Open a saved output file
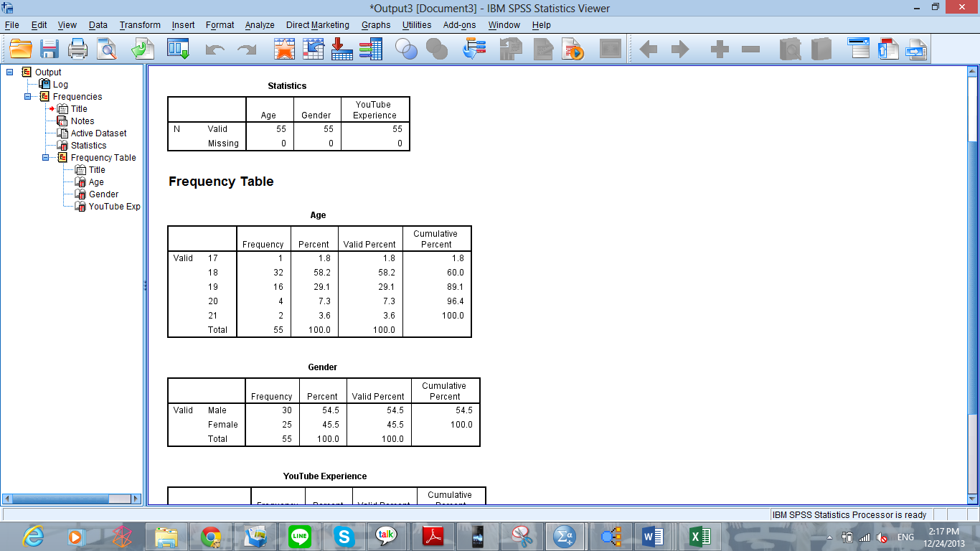 (19, 49)
